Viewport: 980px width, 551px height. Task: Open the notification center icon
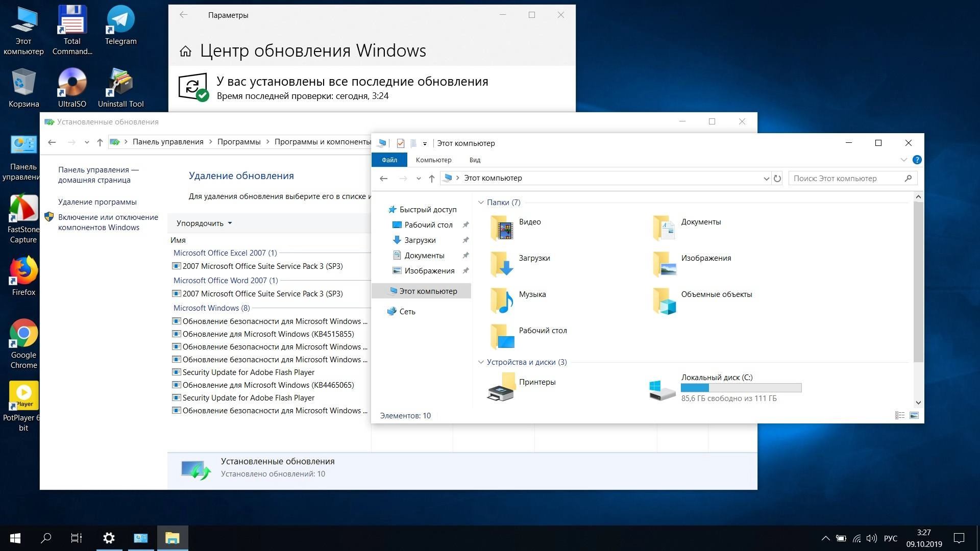tap(959, 538)
